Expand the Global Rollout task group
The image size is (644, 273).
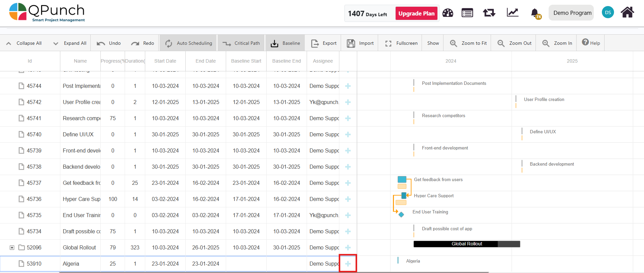[x=12, y=248]
